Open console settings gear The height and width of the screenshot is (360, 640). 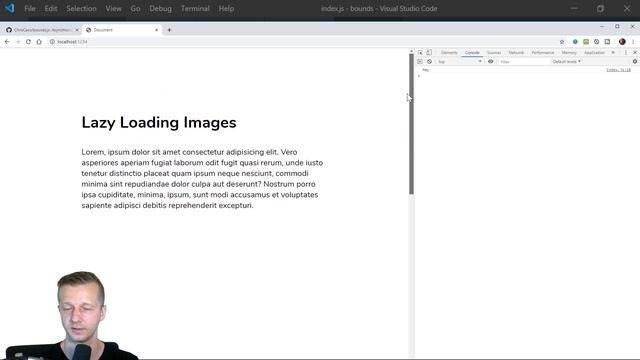pos(635,62)
